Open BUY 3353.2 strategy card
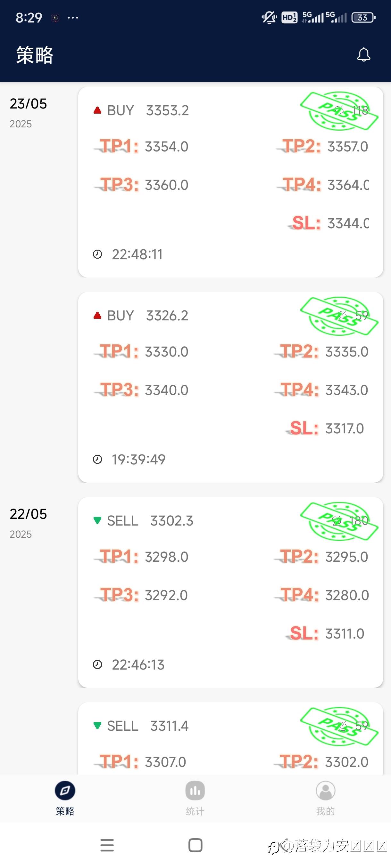Viewport: 391px width, 868px height. pyautogui.click(x=231, y=182)
